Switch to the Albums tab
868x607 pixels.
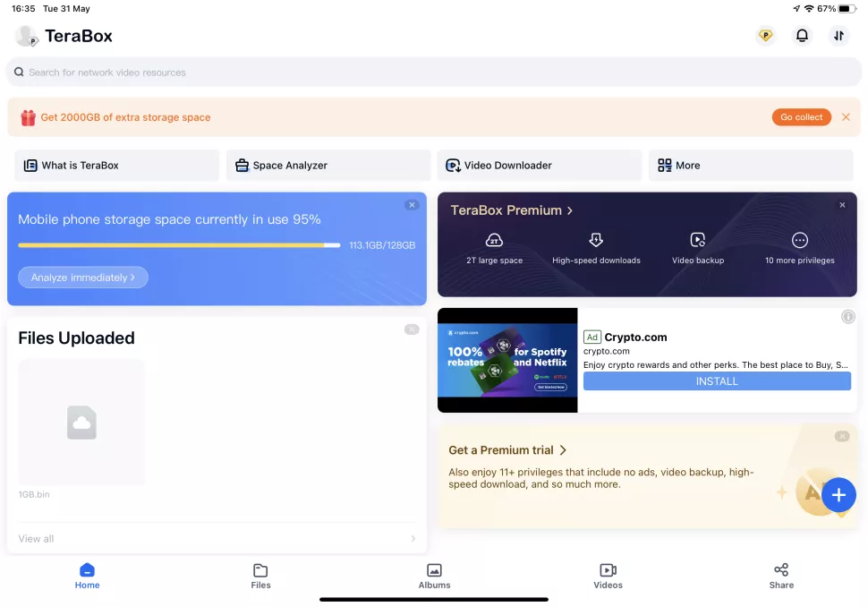tap(434, 576)
